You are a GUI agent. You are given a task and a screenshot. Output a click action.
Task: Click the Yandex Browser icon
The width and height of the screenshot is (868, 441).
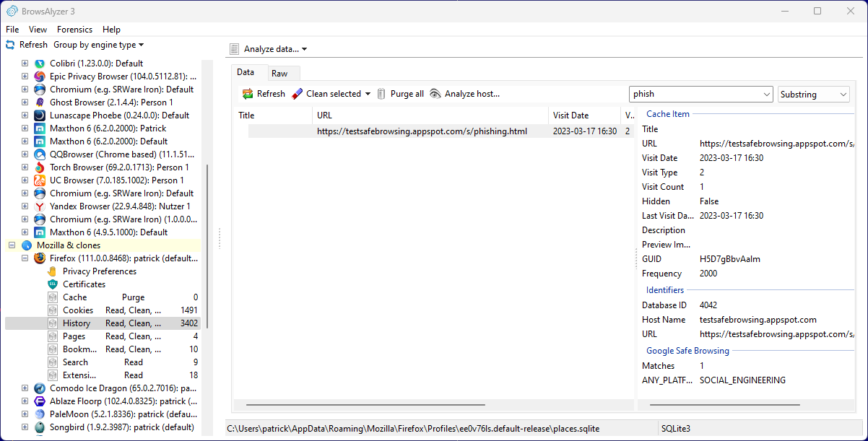tap(40, 206)
